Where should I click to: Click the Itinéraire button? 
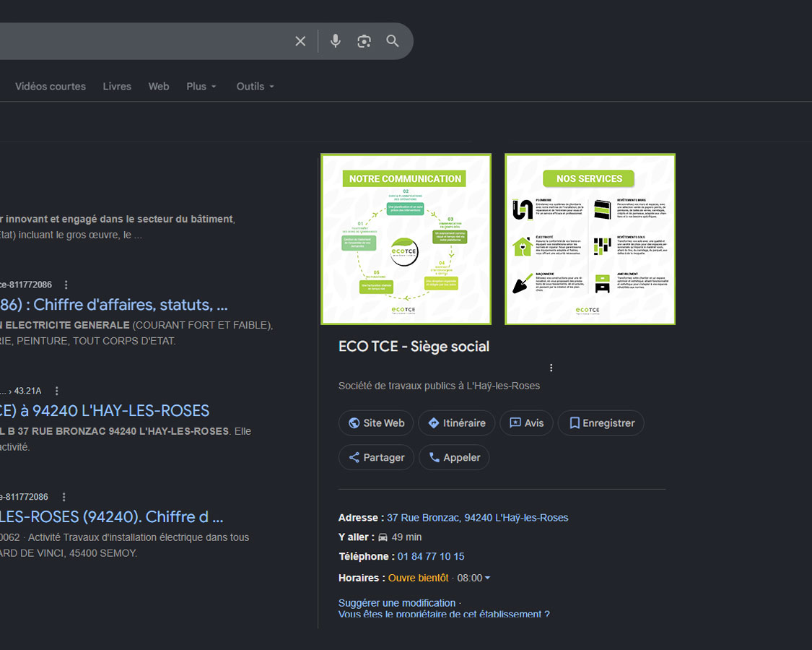[x=457, y=423]
